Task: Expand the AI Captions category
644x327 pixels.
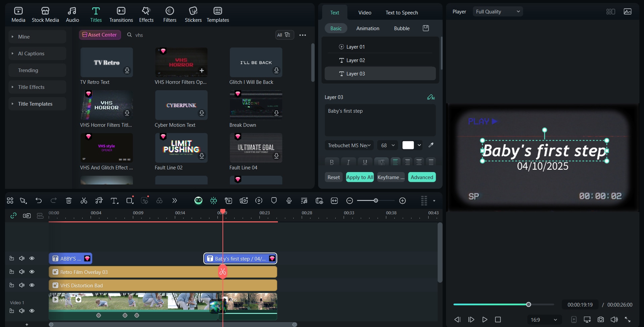Action: [37, 53]
